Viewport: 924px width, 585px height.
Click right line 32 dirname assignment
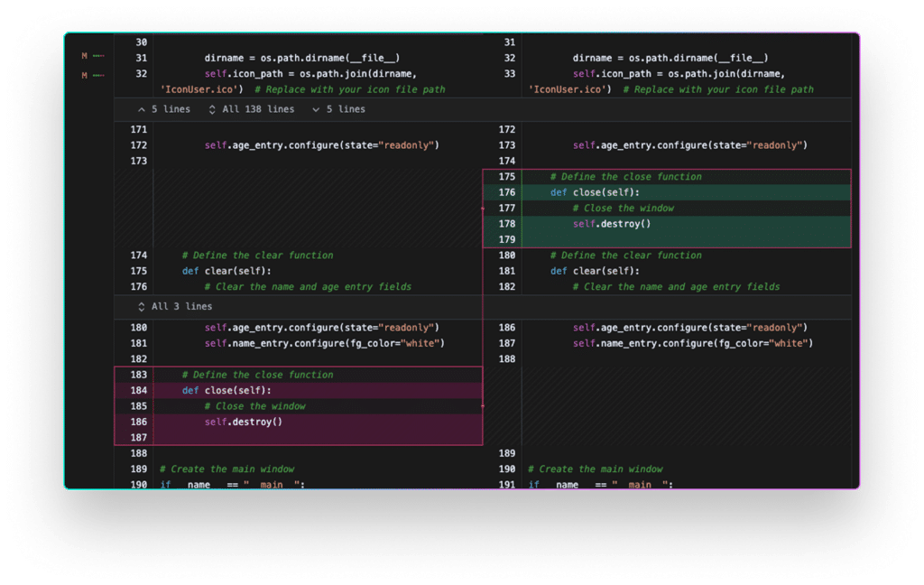click(x=670, y=58)
